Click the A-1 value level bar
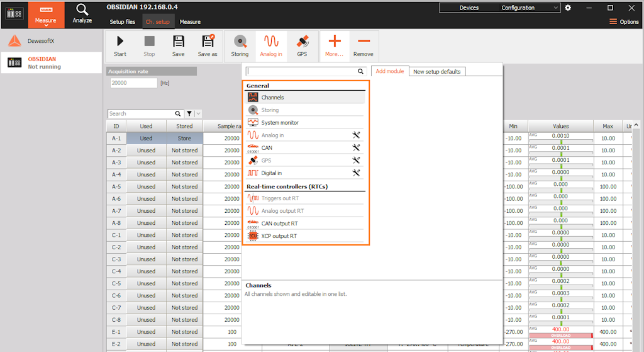Image resolution: width=644 pixels, height=352 pixels. 560,142
